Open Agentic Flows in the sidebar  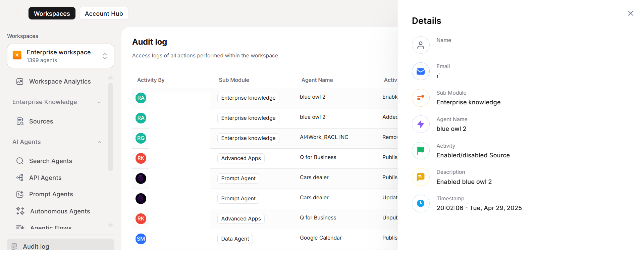[x=51, y=228]
